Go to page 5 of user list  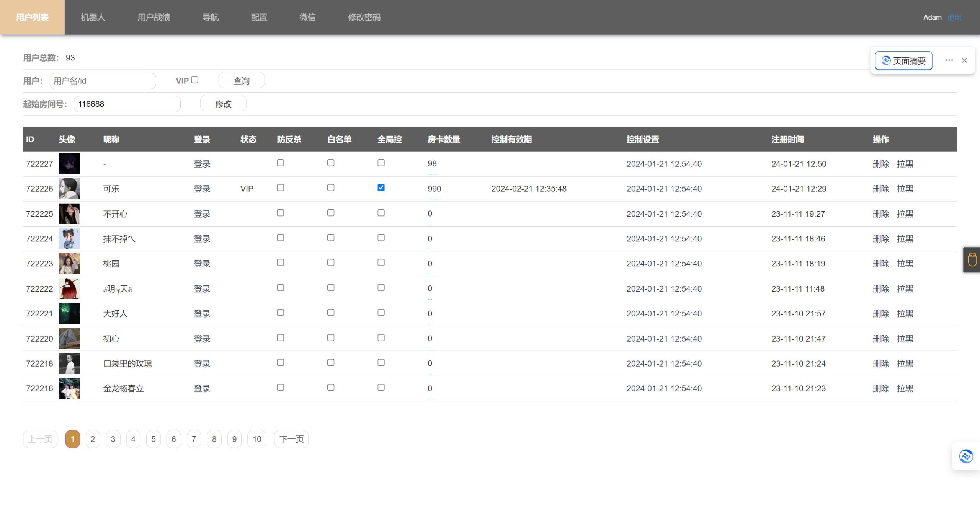[x=153, y=439]
